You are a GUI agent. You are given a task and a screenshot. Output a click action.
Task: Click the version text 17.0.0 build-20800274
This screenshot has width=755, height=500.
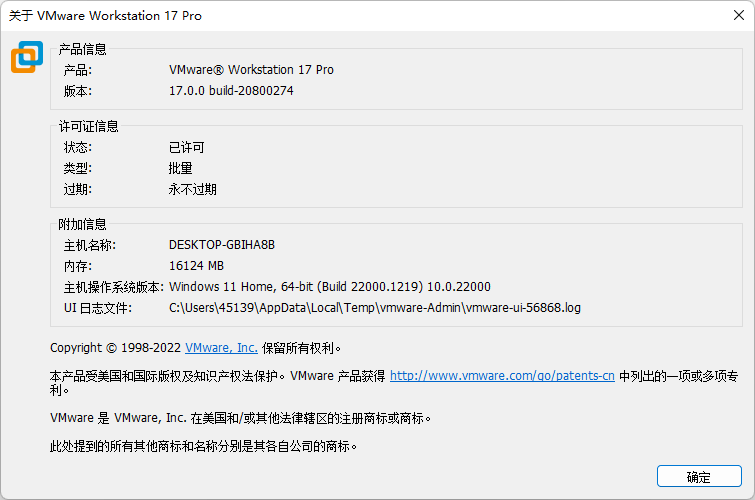231,91
